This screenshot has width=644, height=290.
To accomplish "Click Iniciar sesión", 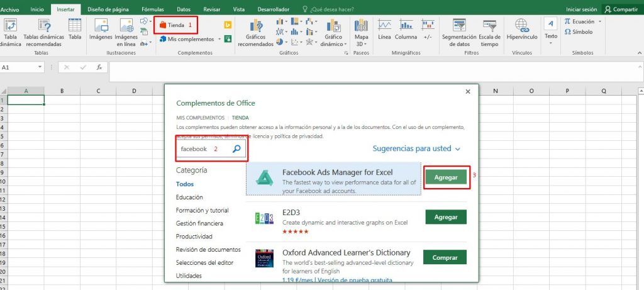I will coord(582,9).
